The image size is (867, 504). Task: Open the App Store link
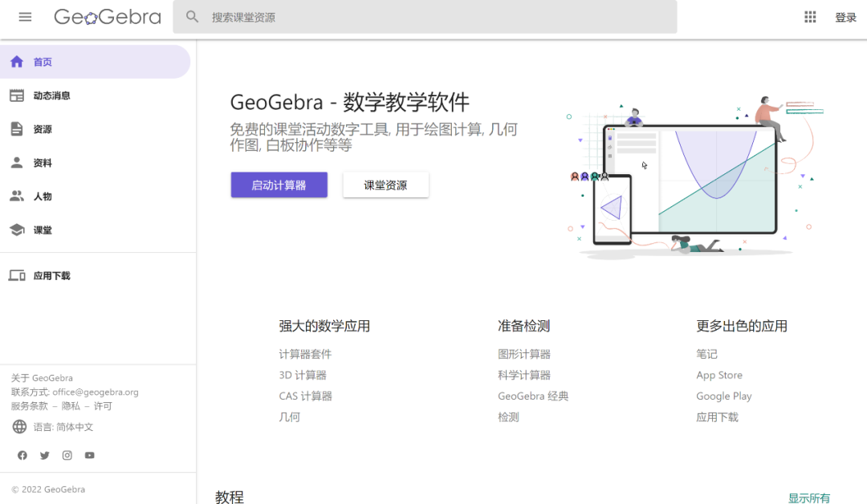[x=719, y=376]
